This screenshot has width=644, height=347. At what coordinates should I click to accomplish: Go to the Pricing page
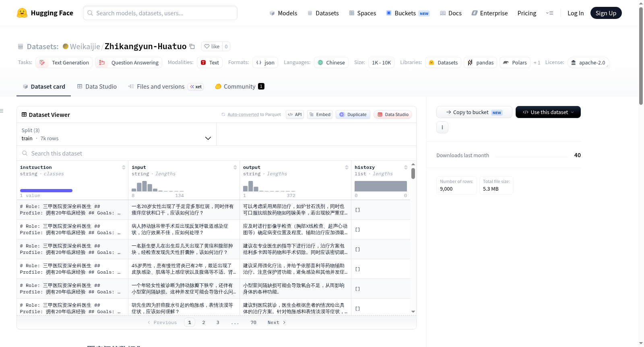point(527,13)
